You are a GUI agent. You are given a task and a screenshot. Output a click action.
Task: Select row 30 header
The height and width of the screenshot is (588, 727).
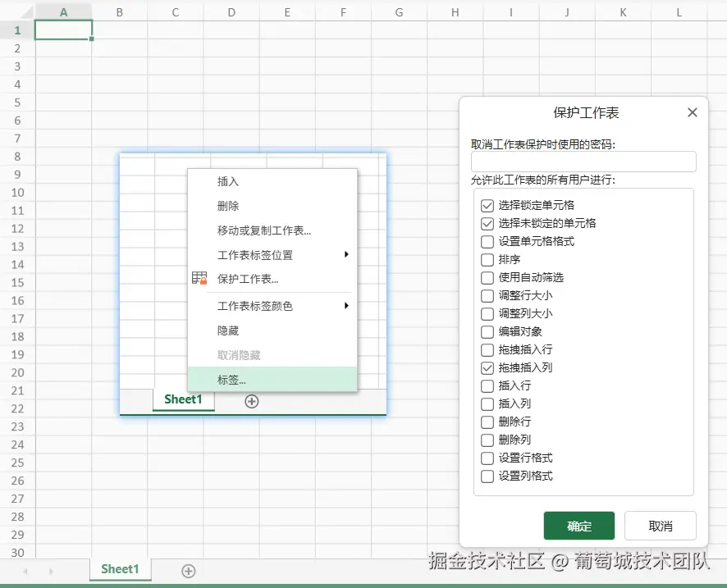point(17,552)
